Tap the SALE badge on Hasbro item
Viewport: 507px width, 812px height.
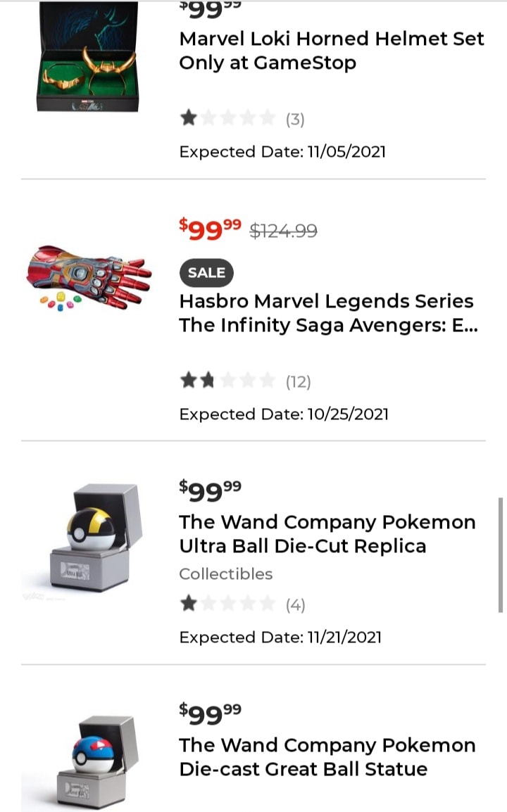point(206,272)
